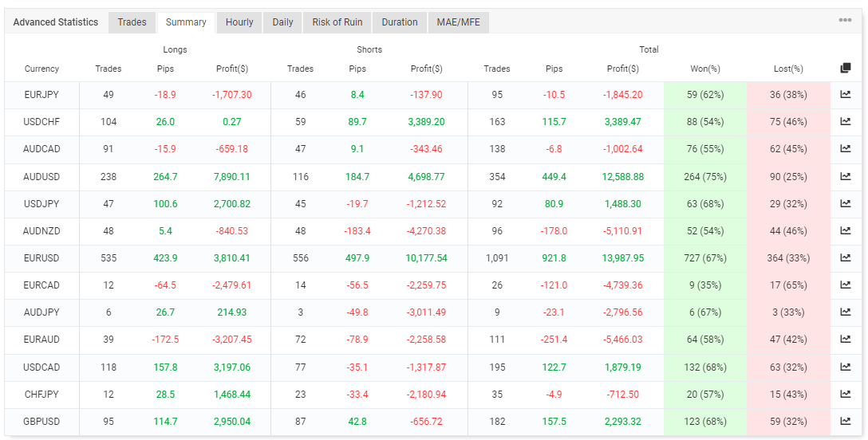Open the chart icon for USDCAD row

(846, 367)
